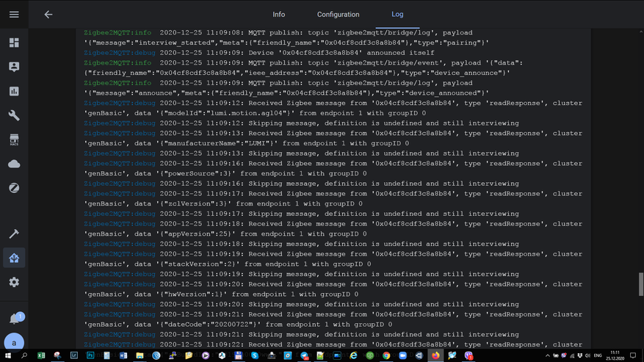
Task: Open the Windows Start menu
Action: pos(8,355)
